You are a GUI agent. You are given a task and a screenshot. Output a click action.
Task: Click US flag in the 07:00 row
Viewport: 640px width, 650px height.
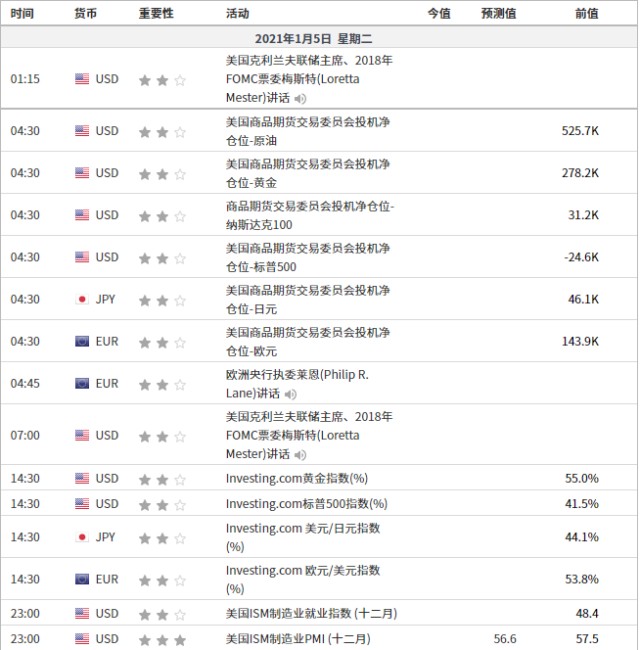click(82, 436)
